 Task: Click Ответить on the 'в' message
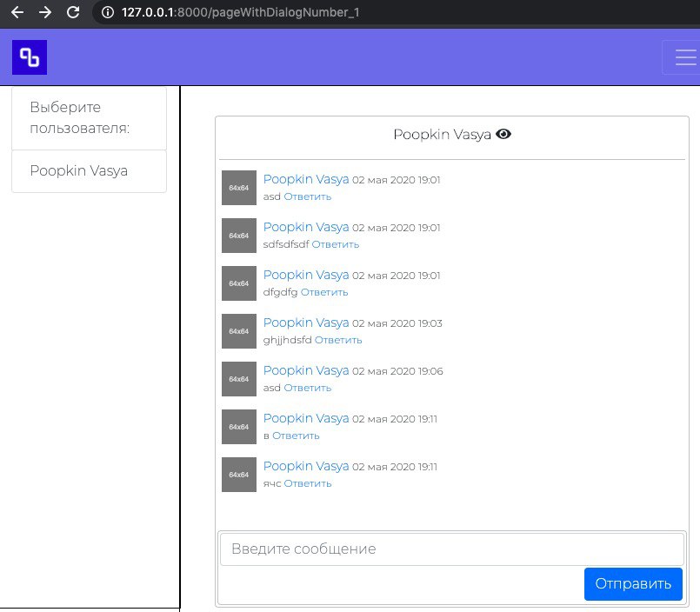click(296, 436)
